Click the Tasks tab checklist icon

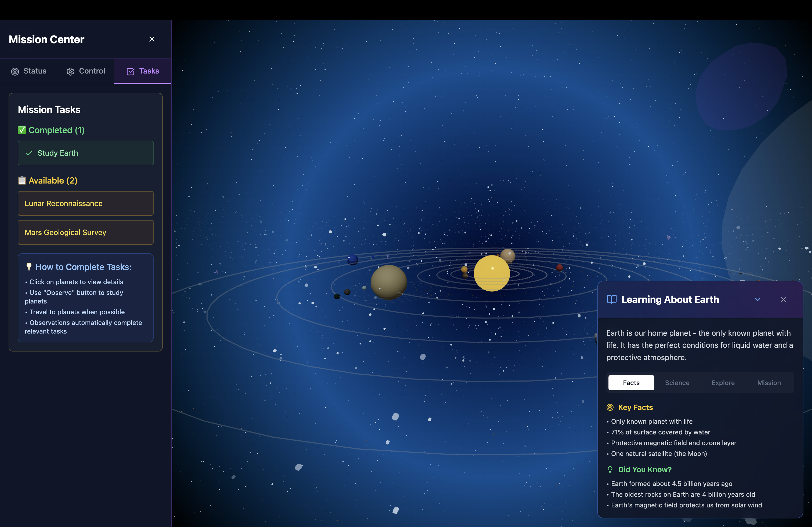(130, 72)
